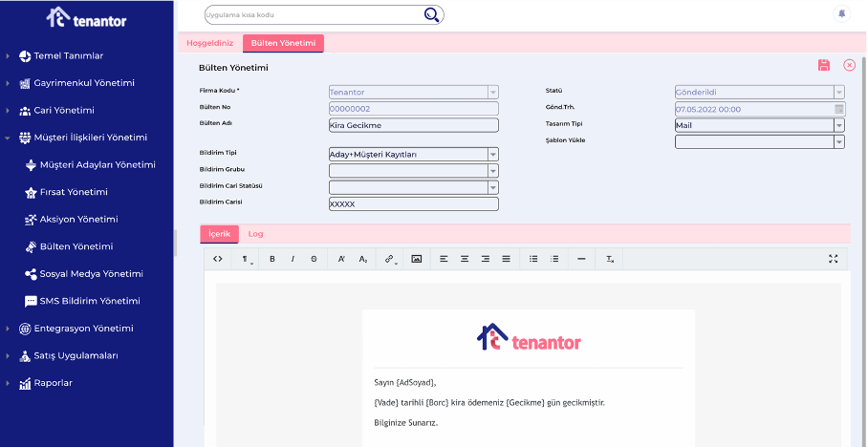Image resolution: width=868 pixels, height=447 pixels.
Task: Open Fırsat Yönetimi from sidebar
Action: click(x=73, y=192)
